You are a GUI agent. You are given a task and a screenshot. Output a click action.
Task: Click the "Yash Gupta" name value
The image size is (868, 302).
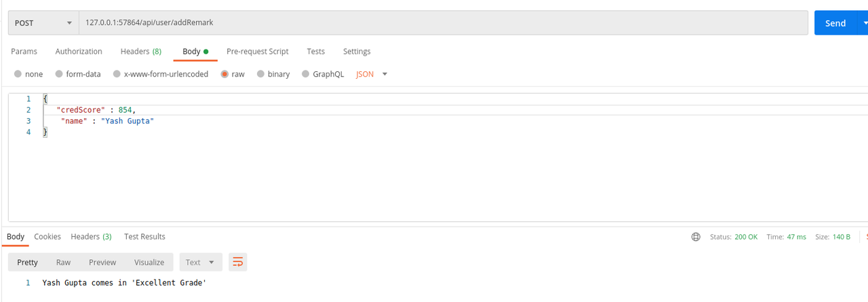(x=127, y=121)
